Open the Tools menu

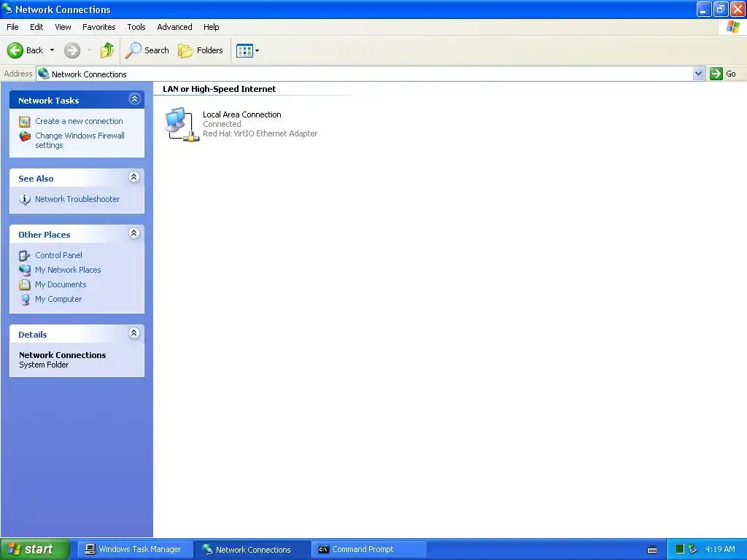[136, 27]
